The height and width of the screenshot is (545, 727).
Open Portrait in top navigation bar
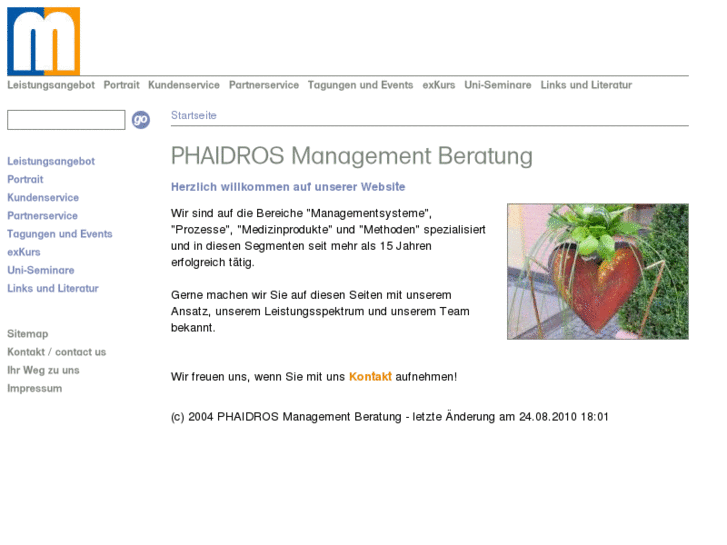(x=121, y=85)
